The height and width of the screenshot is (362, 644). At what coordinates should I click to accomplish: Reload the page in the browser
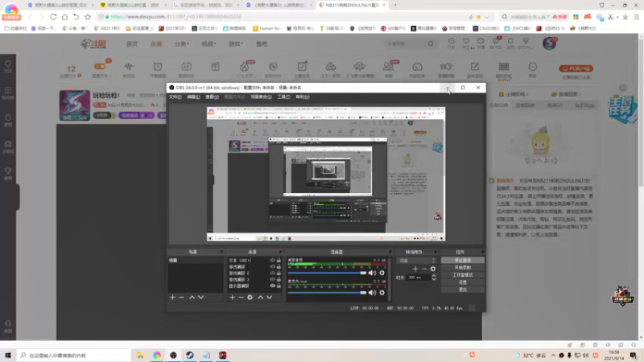53,17
